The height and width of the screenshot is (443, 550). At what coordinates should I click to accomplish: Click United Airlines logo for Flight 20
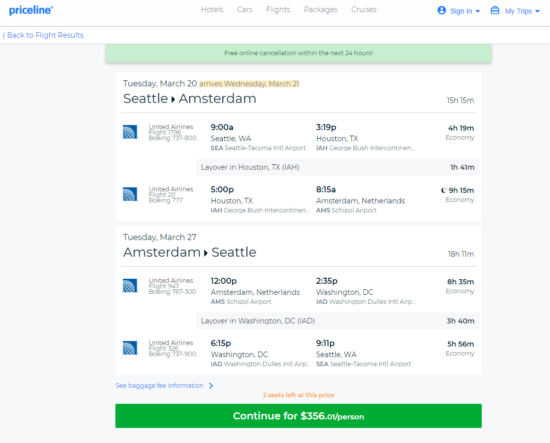pos(130,194)
